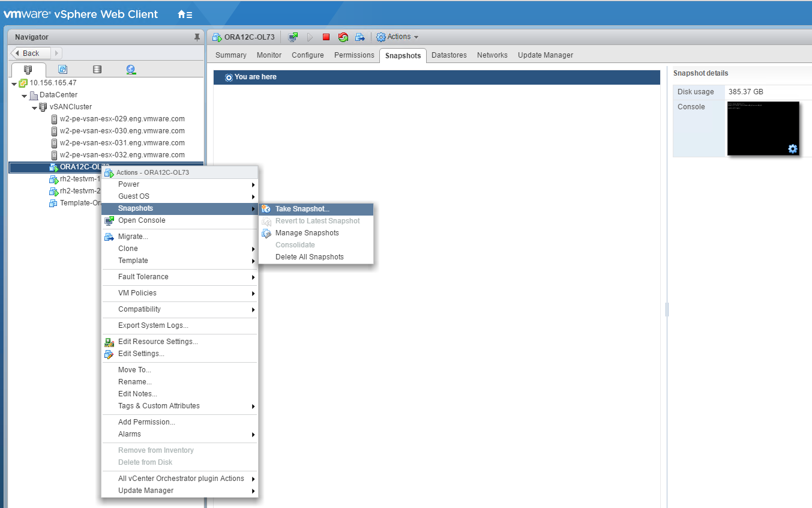
Task: Open Update Manager submenu in context menu
Action: click(x=179, y=491)
